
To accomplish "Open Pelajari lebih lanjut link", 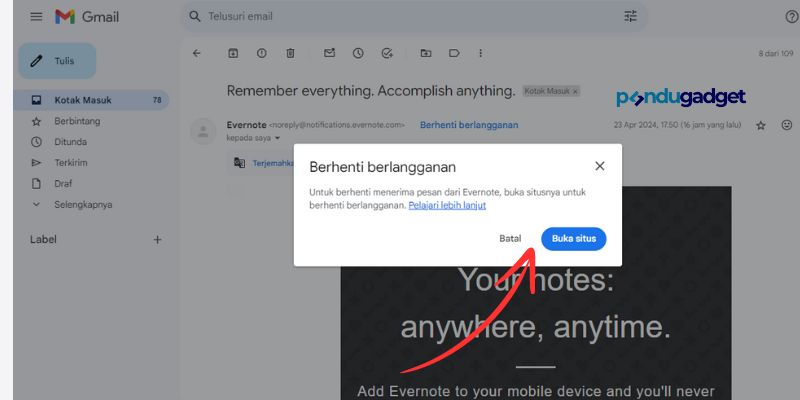I will point(447,205).
